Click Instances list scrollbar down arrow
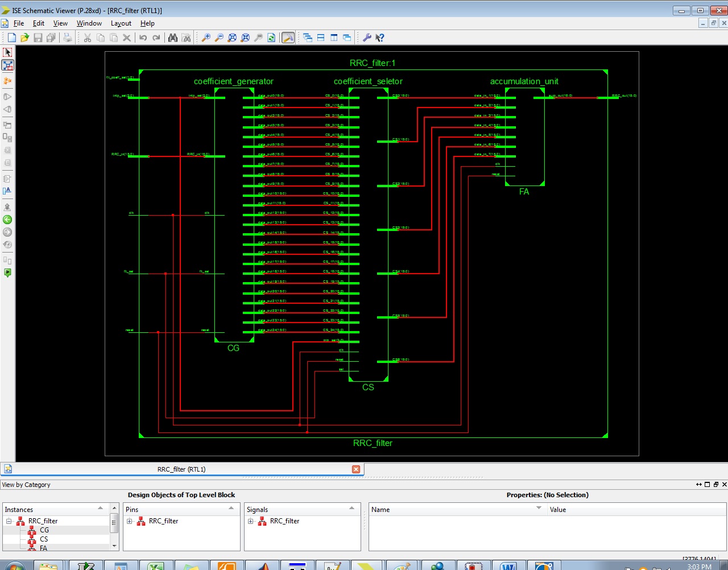 114,546
